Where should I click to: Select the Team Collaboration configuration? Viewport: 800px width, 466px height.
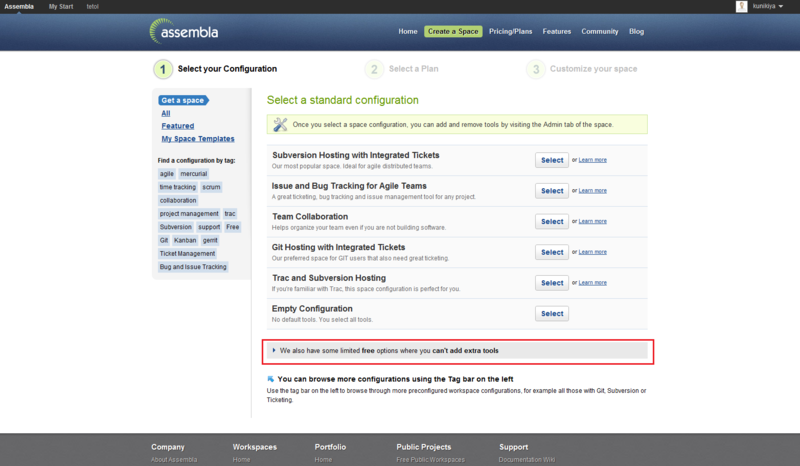point(552,222)
